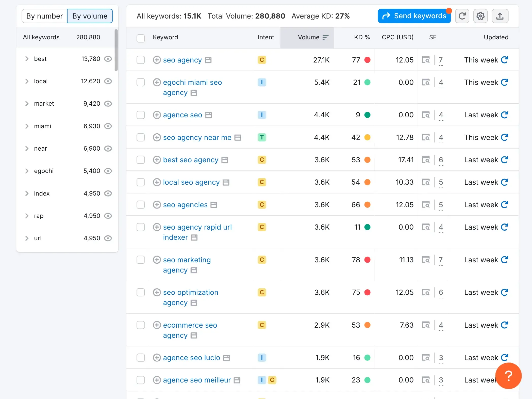Viewport: 532px width, 399px height.
Task: Check the 'seo agency near me' checkbox
Action: [x=141, y=137]
